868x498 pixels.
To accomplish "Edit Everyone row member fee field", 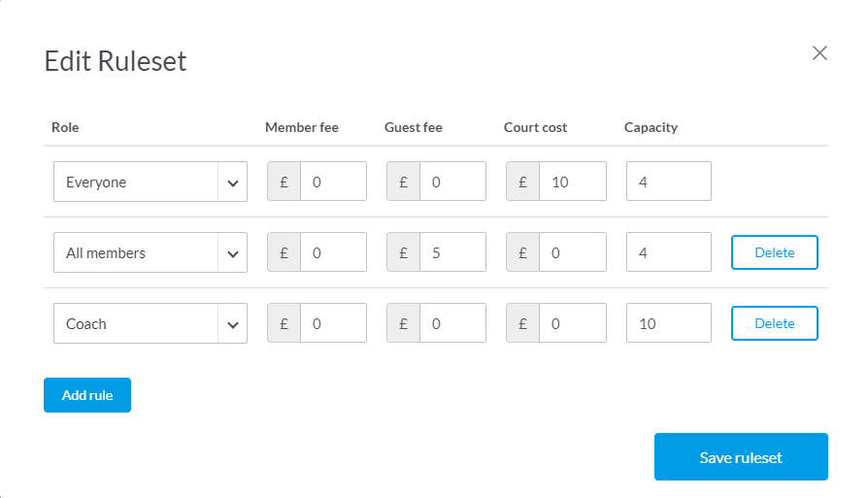I will 333,182.
